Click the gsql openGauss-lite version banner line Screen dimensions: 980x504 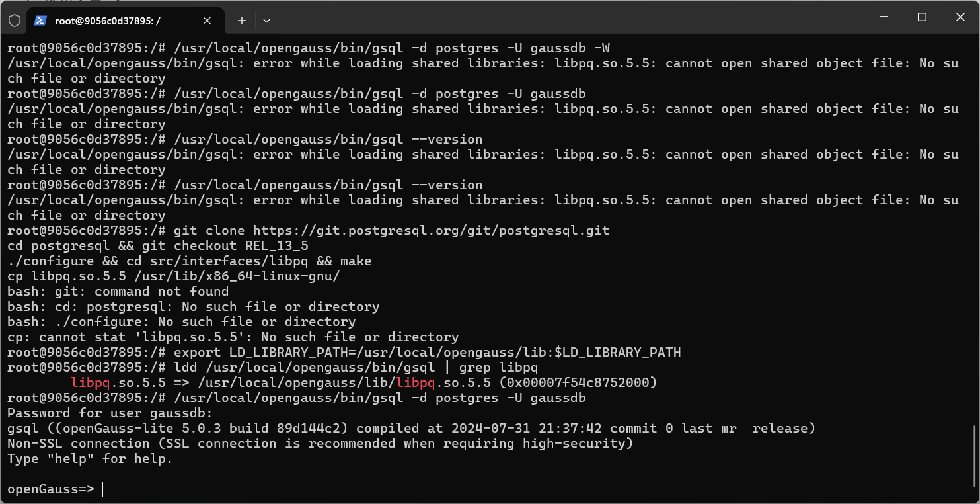click(x=411, y=428)
